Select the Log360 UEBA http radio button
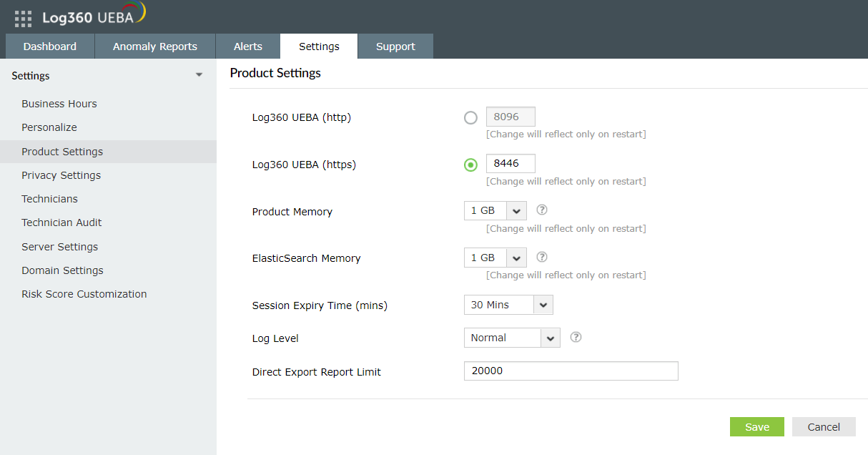The height and width of the screenshot is (455, 868). (470, 117)
